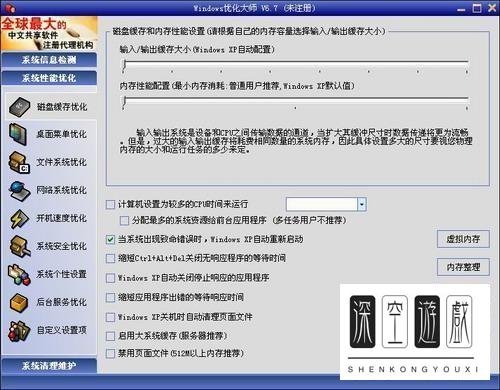Viewport: 500px width, 390px height.
Task: Expand the 系统信息检测 section
Action: pyautogui.click(x=49, y=60)
